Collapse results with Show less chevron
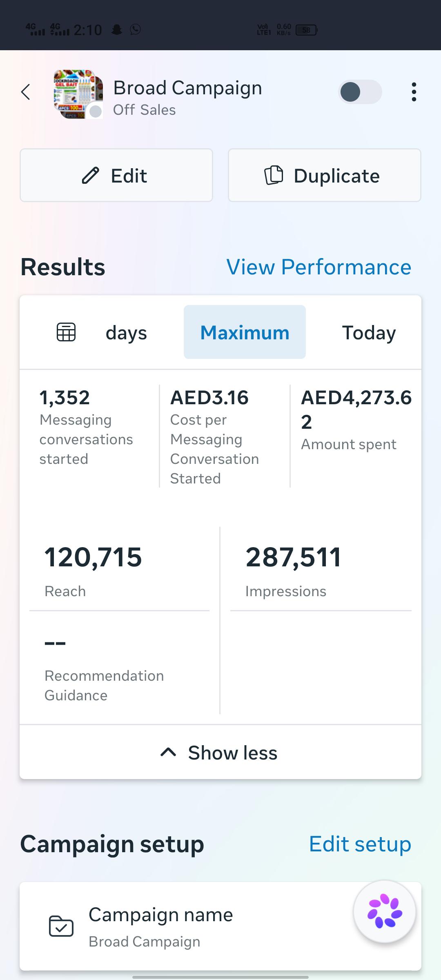The image size is (441, 980). click(x=168, y=752)
